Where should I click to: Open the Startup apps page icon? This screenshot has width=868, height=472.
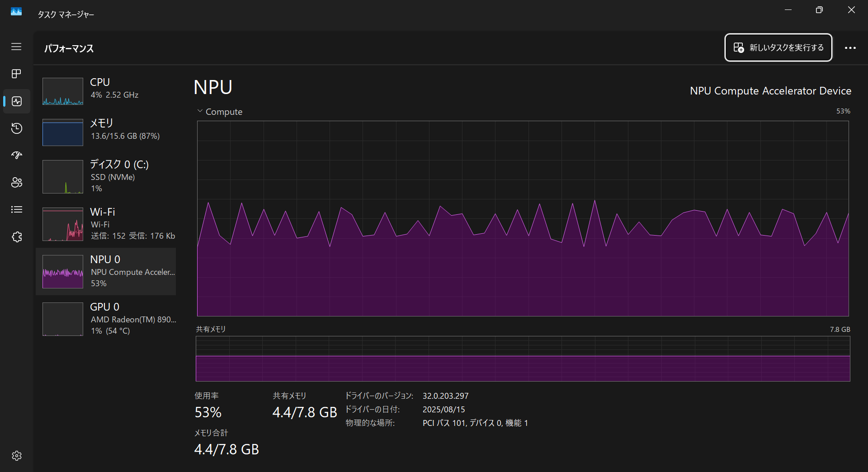tap(16, 156)
